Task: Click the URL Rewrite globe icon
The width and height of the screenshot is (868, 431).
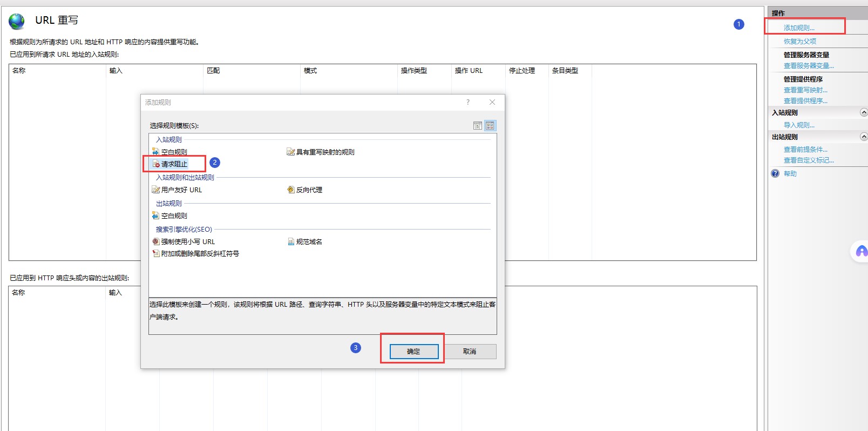Action: tap(17, 21)
